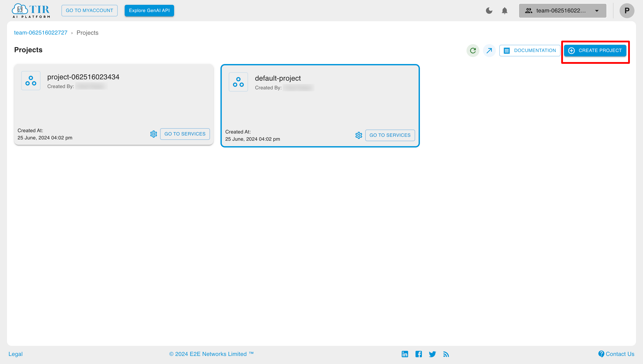
Task: Click the green refresh projects icon
Action: (x=473, y=50)
